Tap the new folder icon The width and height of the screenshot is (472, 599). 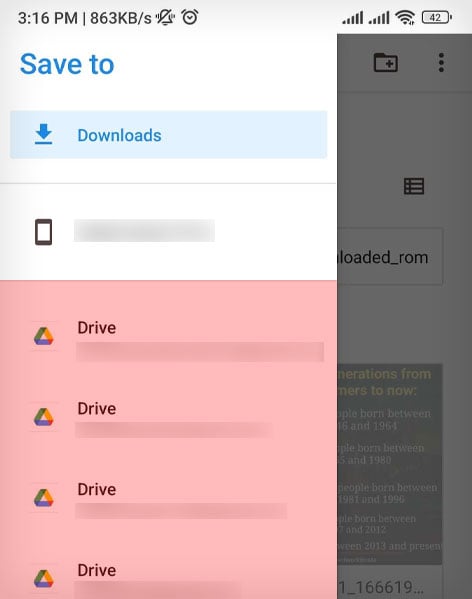tap(386, 63)
